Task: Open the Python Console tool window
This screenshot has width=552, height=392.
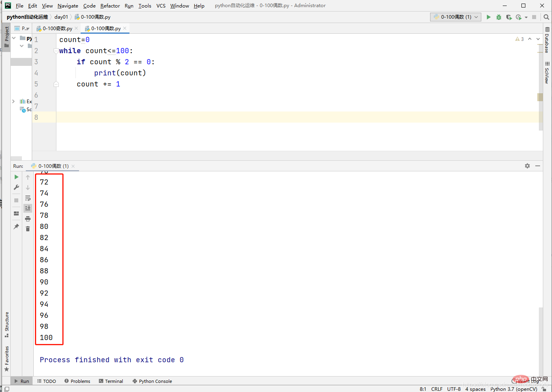Action: click(x=152, y=381)
